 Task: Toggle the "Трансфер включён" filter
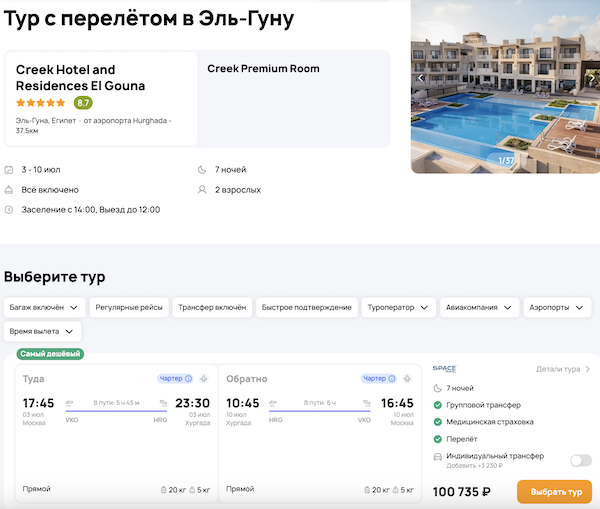(211, 307)
